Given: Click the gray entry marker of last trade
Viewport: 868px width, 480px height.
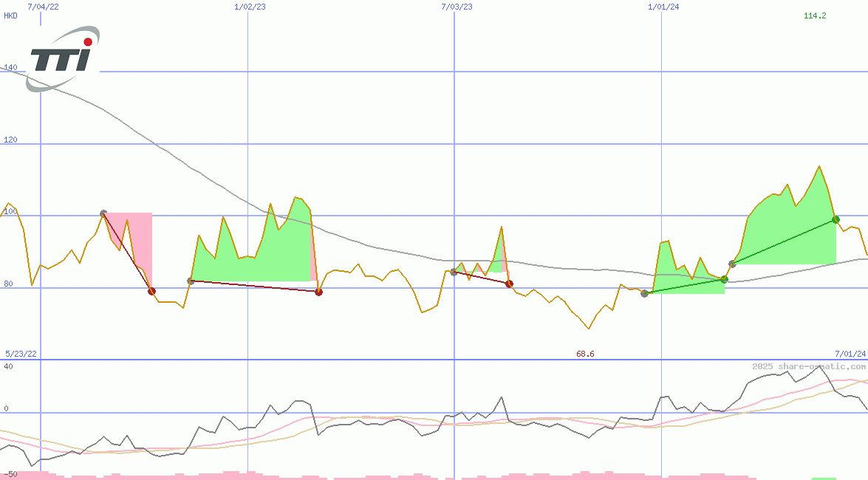Looking at the screenshot, I should pyautogui.click(x=732, y=264).
